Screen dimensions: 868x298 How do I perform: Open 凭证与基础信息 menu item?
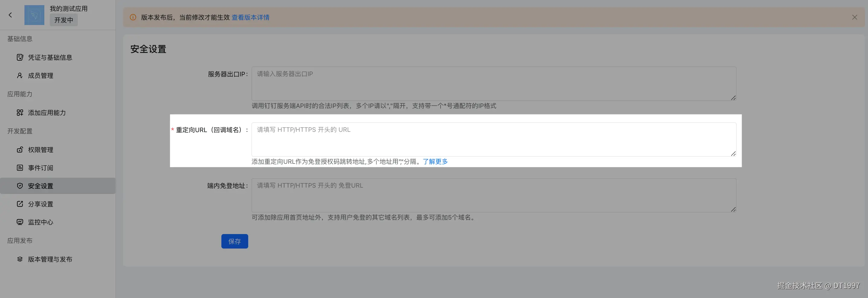tap(58, 57)
